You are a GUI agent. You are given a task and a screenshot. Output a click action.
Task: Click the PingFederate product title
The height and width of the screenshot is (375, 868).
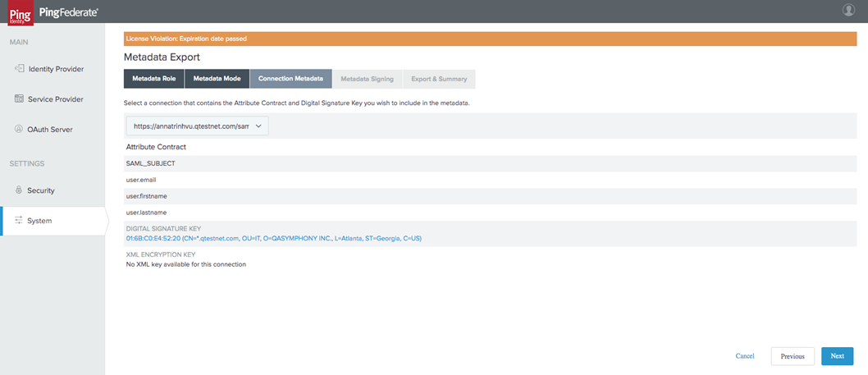[68, 11]
